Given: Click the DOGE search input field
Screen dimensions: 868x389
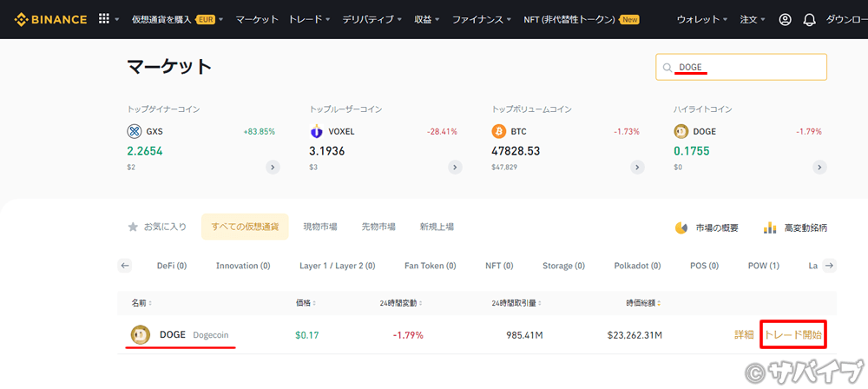Looking at the screenshot, I should click(x=741, y=68).
